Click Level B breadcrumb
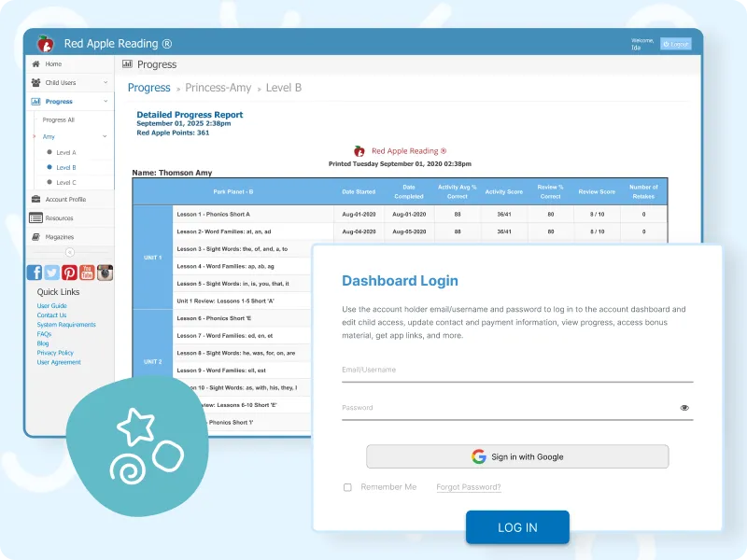The image size is (747, 560). coord(284,88)
